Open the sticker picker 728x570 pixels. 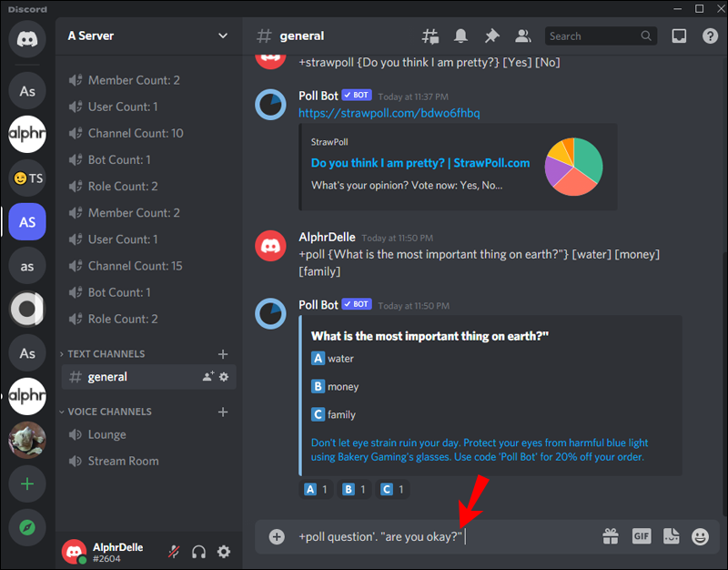click(671, 536)
